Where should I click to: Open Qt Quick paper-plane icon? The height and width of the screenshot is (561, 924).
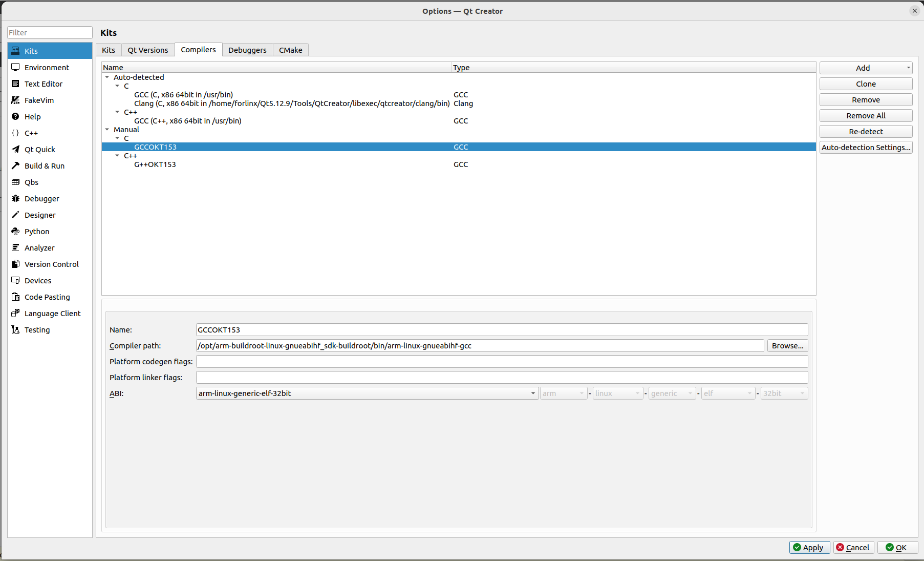15,149
